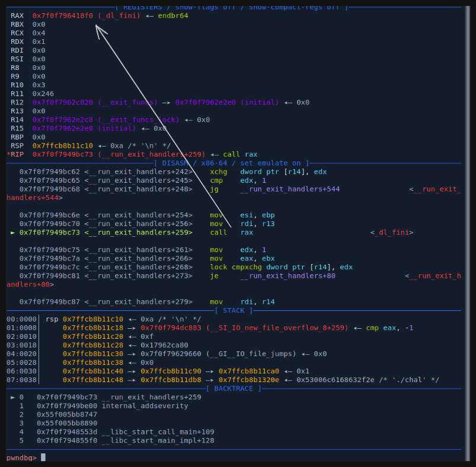Click the BACKTRACE section header
This screenshot has height=467, width=476.
tap(233, 389)
